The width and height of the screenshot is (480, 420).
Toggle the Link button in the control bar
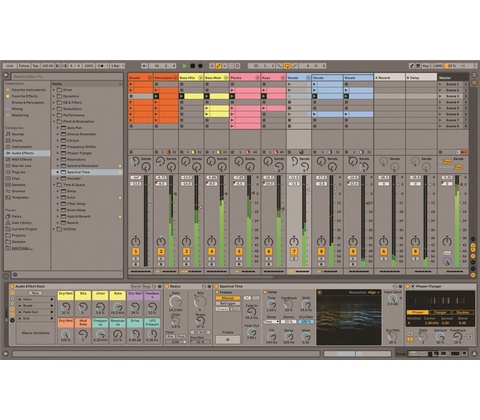pos(10,66)
